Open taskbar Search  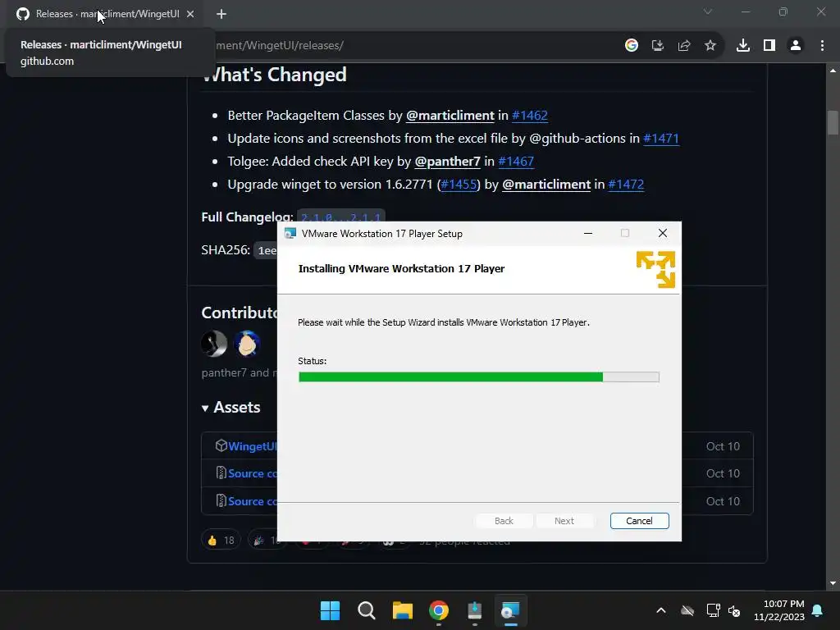click(x=367, y=610)
